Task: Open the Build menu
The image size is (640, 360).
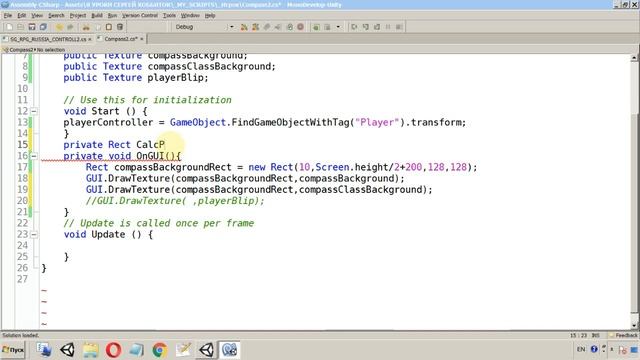Action: tap(97, 16)
